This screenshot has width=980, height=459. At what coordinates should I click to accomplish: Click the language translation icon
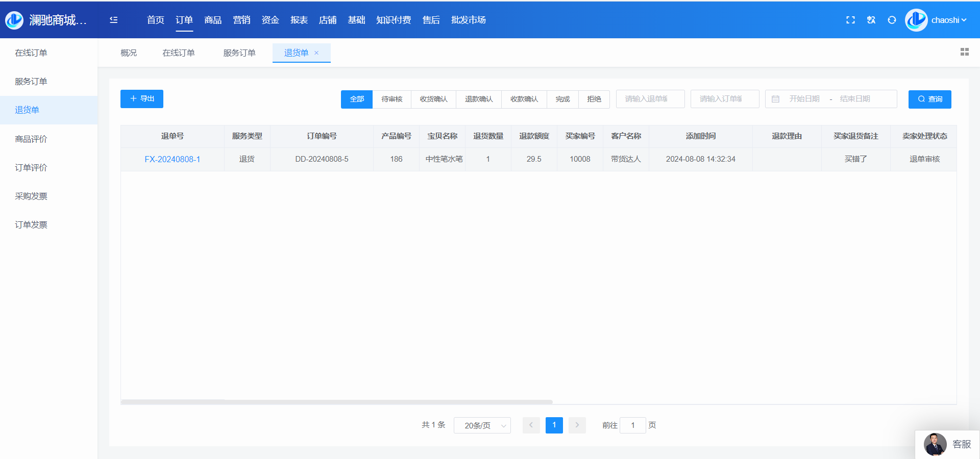tap(871, 20)
